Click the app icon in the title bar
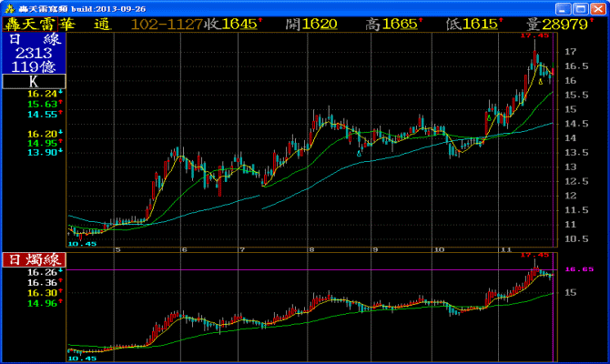Image resolution: width=610 pixels, height=364 pixels. [x=8, y=7]
